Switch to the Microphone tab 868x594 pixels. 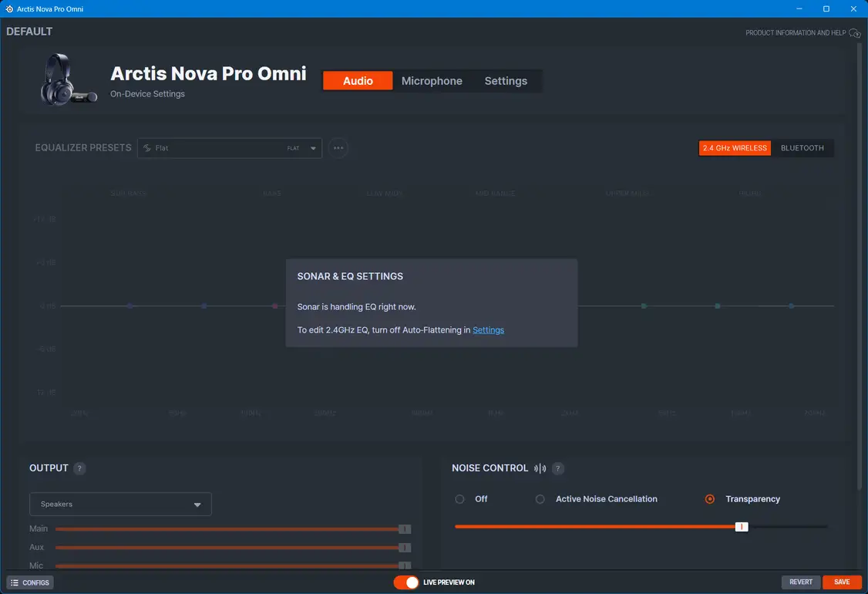coord(432,81)
